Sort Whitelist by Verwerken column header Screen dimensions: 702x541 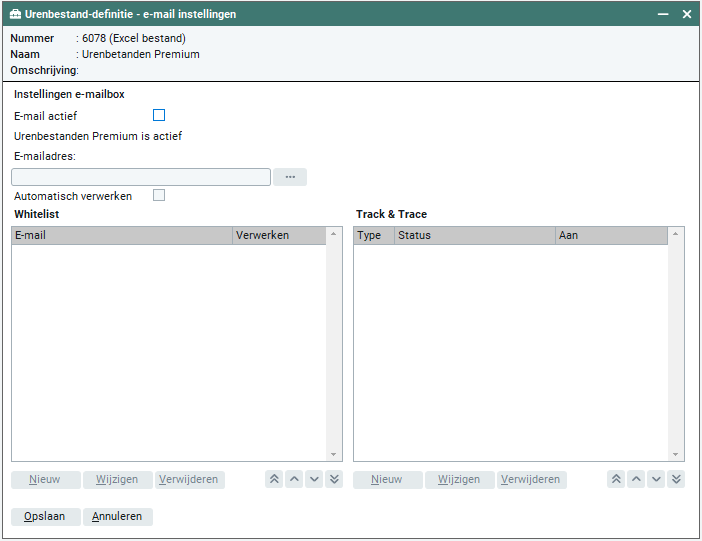point(279,236)
